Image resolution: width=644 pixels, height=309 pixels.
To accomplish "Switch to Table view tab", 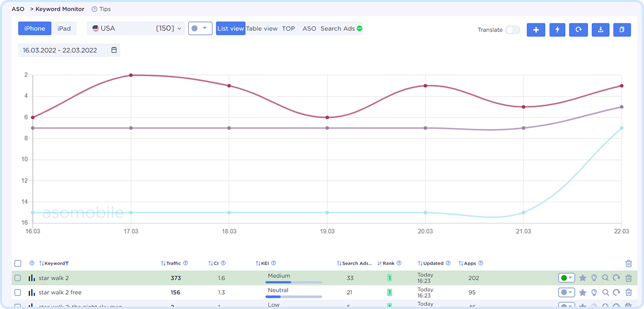I will point(262,28).
